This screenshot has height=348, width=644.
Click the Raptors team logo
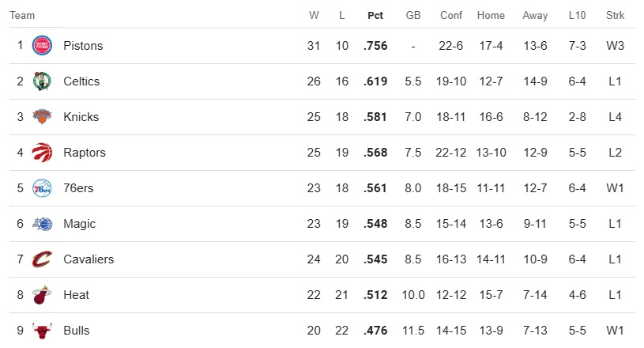tap(42, 153)
